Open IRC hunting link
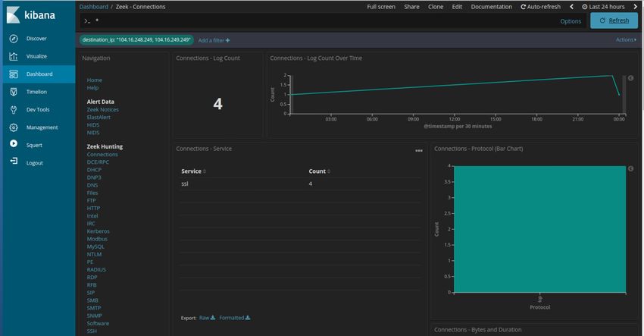This screenshot has height=336, width=644. click(91, 224)
